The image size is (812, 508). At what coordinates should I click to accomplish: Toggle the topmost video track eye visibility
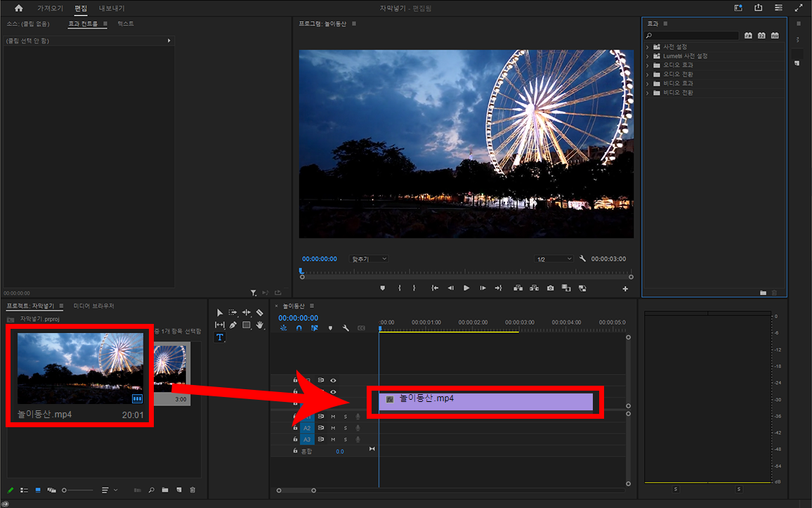tap(333, 380)
